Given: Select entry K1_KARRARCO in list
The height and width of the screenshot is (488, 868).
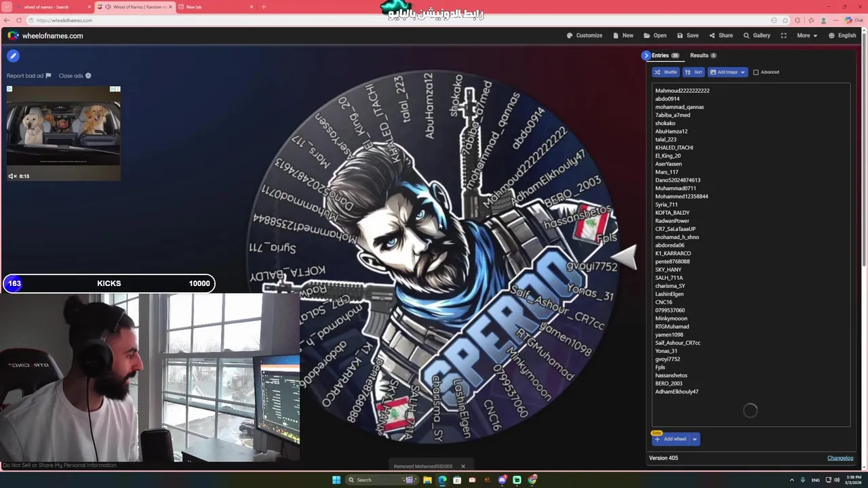Looking at the screenshot, I should coord(673,253).
